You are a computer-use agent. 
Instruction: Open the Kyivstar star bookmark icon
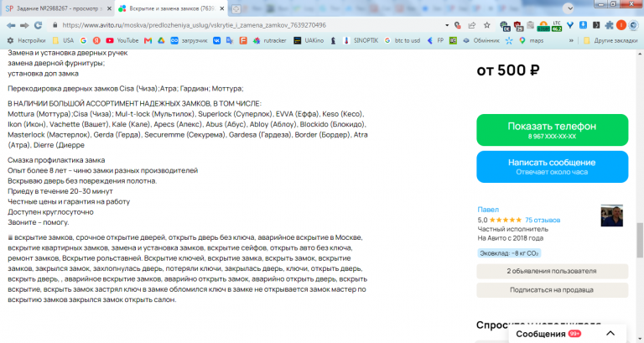[509, 40]
